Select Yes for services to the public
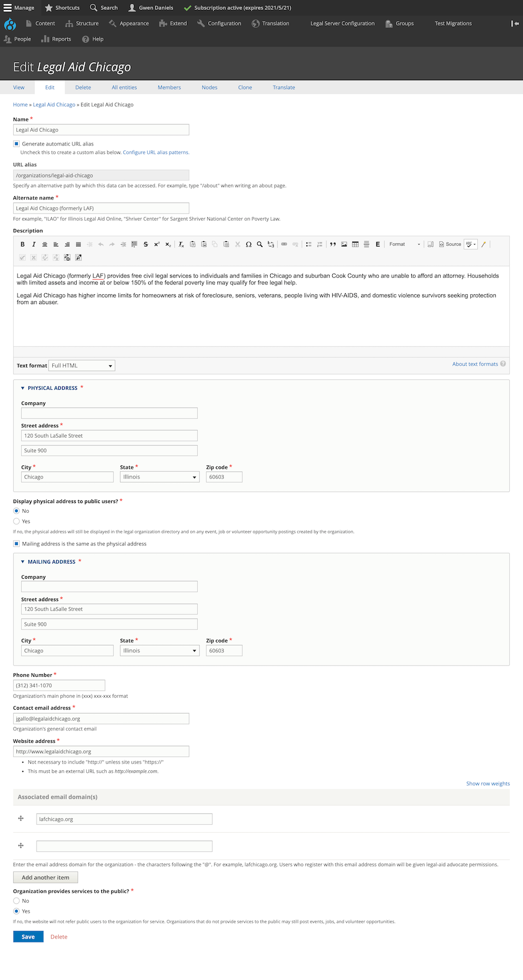 point(16,911)
